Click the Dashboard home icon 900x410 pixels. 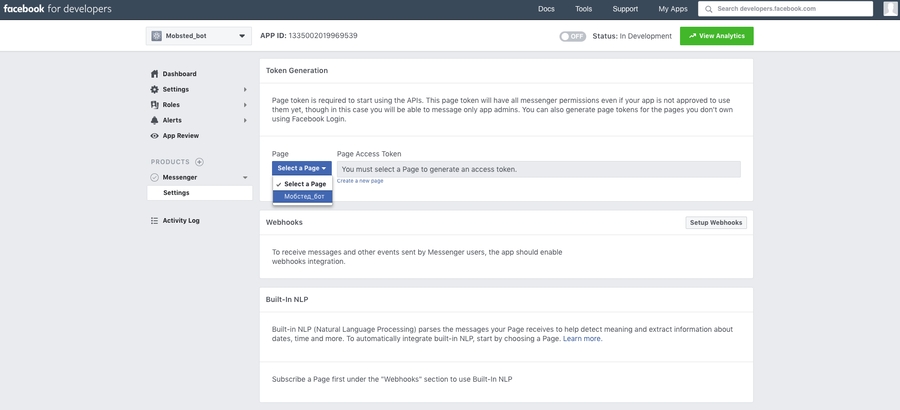coord(154,74)
